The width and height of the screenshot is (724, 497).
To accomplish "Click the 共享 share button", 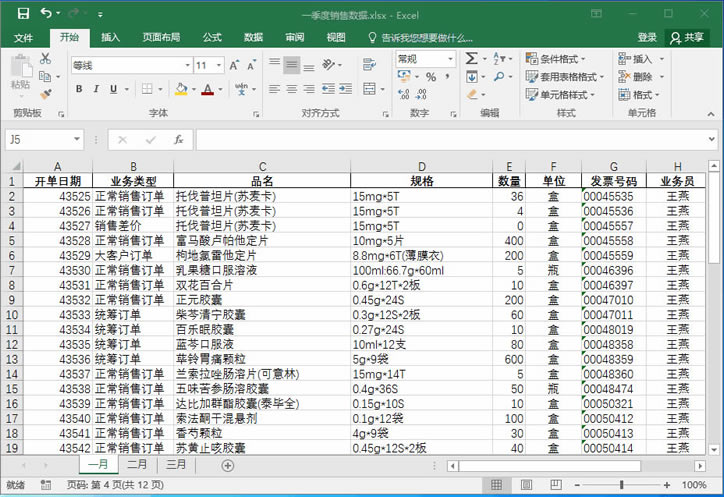I will [x=687, y=37].
